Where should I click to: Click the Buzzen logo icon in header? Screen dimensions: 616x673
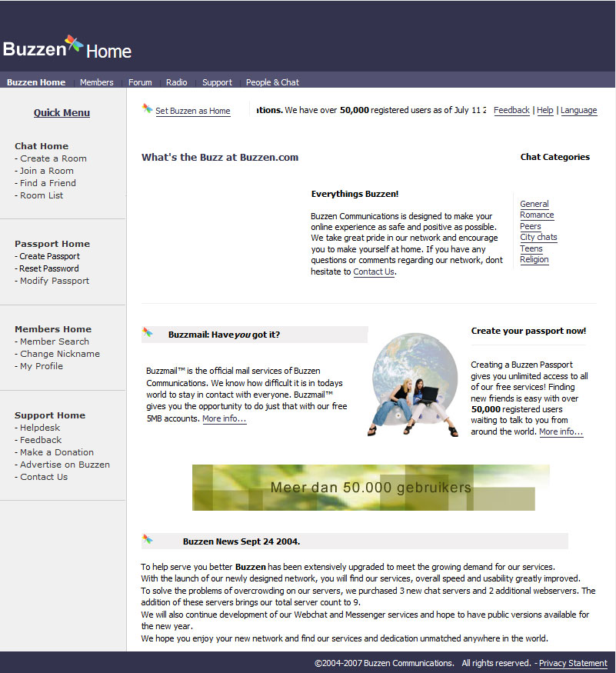(74, 45)
